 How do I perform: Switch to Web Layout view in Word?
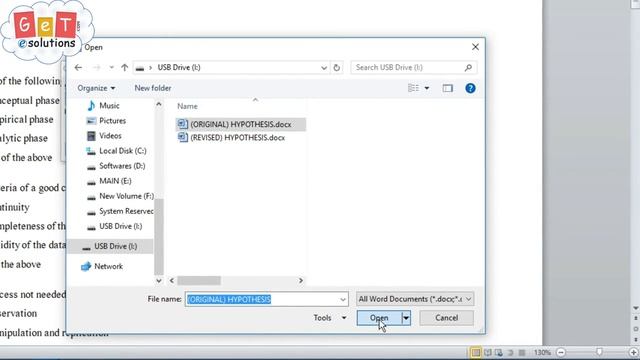[499, 352]
